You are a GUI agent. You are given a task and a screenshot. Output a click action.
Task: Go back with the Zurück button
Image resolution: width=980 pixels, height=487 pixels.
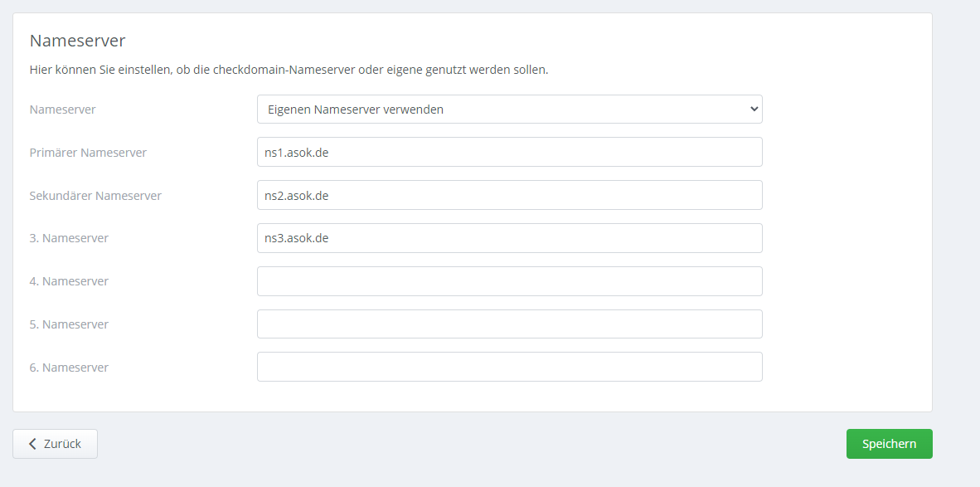point(55,444)
